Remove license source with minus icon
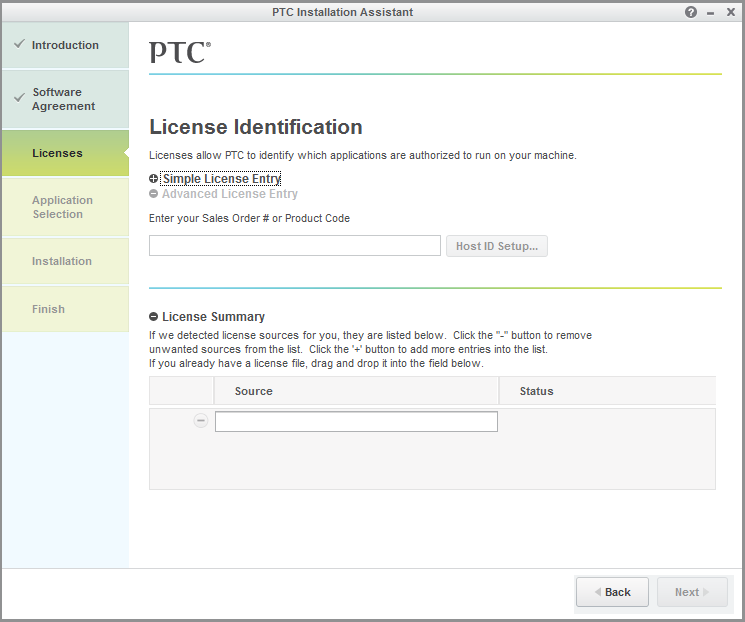Image resolution: width=745 pixels, height=622 pixels. pyautogui.click(x=201, y=421)
